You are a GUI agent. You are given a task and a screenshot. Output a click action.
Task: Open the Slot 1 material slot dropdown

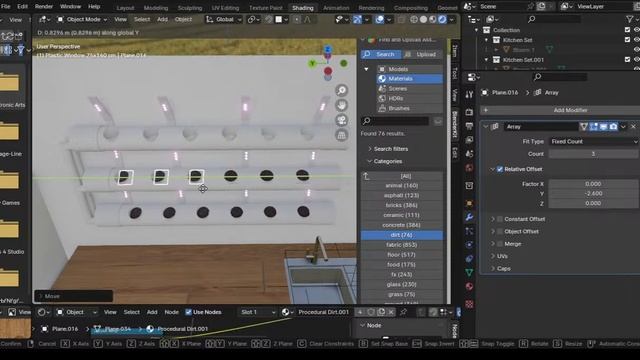(258, 312)
